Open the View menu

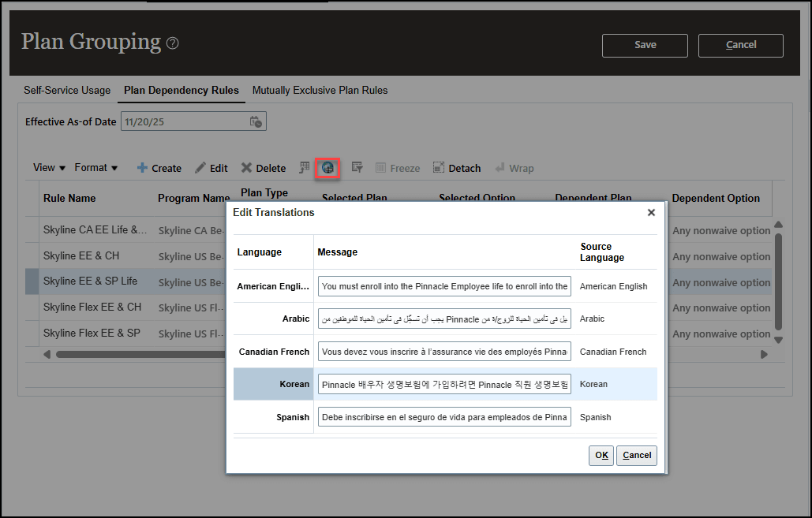coord(47,167)
